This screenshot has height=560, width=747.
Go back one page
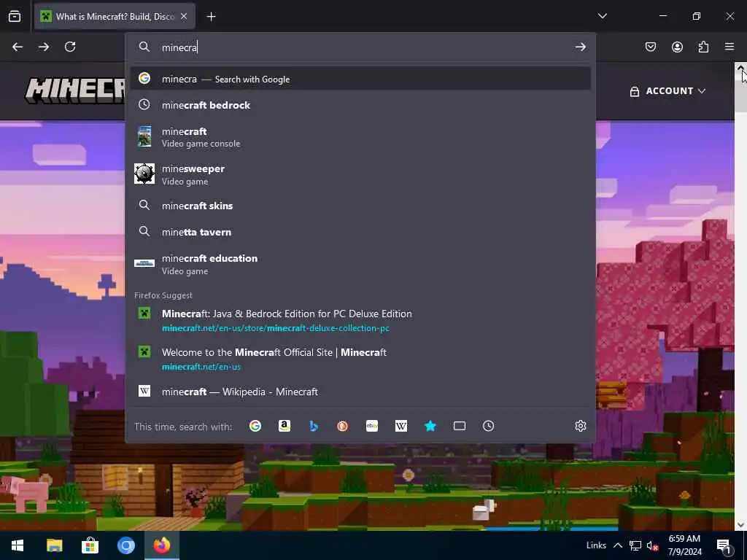[x=18, y=47]
